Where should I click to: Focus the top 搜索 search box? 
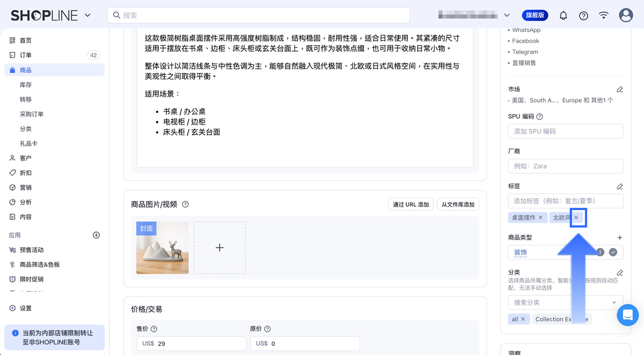[259, 15]
